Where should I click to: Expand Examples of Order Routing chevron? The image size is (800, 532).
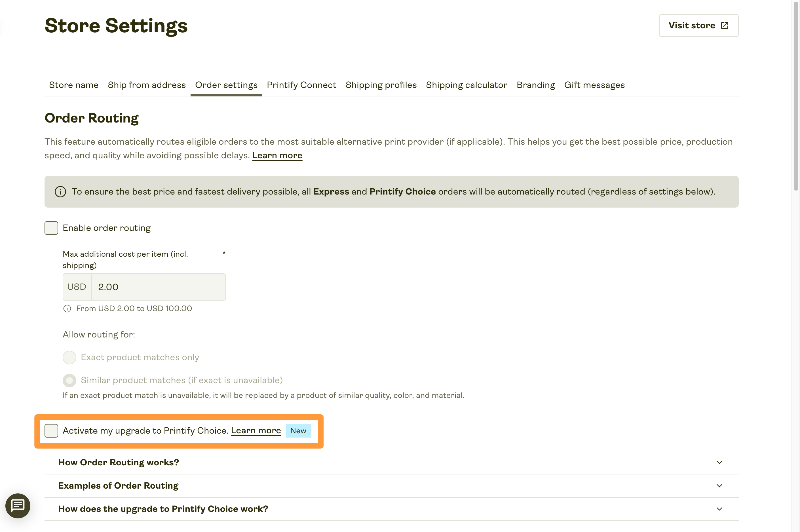point(719,485)
